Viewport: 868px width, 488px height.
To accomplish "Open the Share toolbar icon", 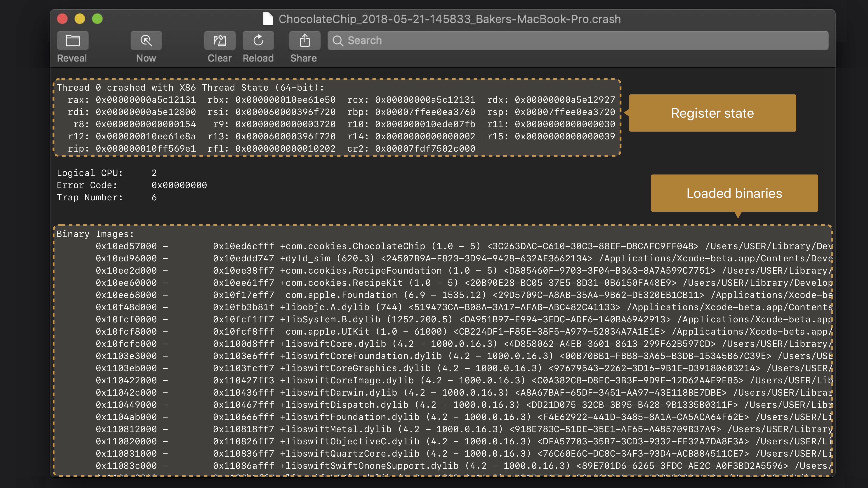I will 304,41.
